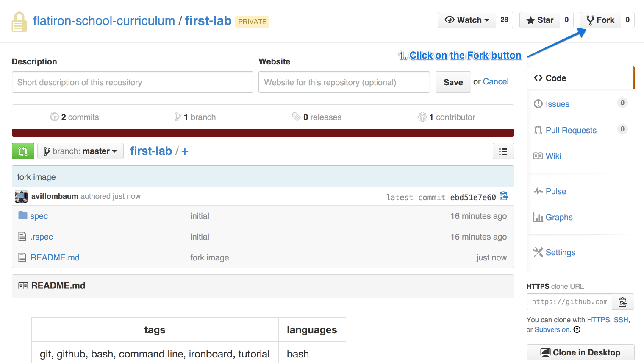
Task: Click the Issues exclamation icon
Action: pos(538,104)
